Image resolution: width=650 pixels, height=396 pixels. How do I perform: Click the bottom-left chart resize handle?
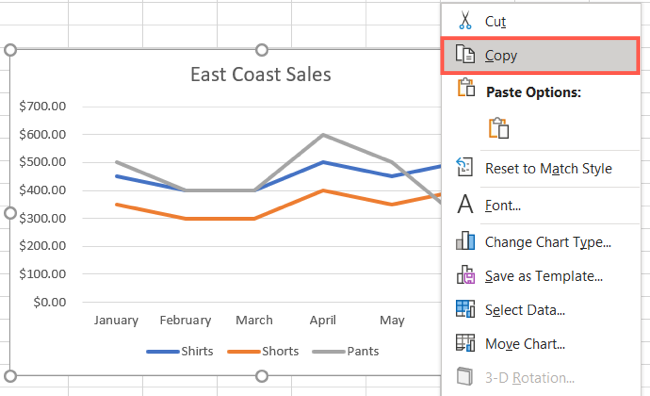10,376
